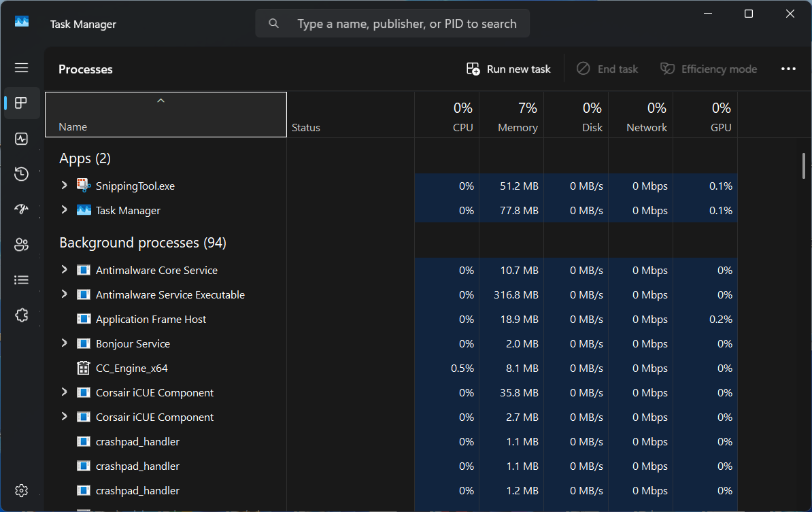Click the search magnifier icon
812x512 pixels.
(273, 23)
